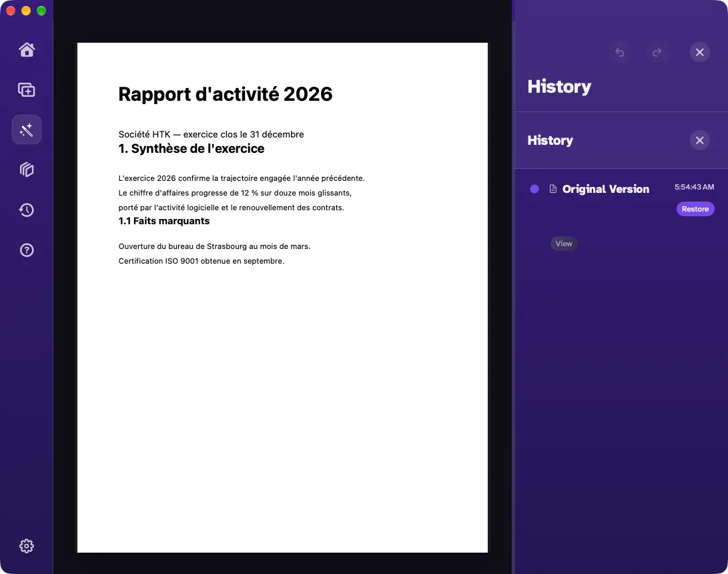
Task: Click the 1. Synthèse de l'exercice heading
Action: 192,149
